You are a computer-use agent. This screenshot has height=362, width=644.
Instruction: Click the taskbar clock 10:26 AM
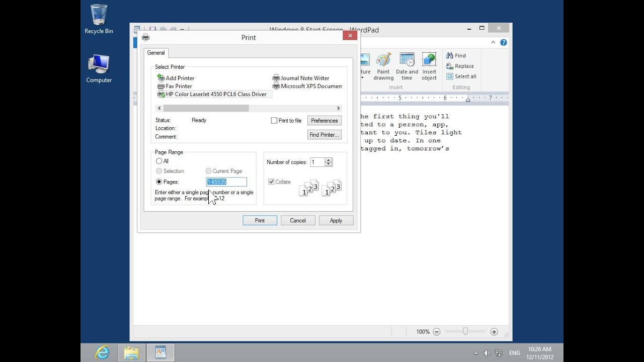click(539, 349)
